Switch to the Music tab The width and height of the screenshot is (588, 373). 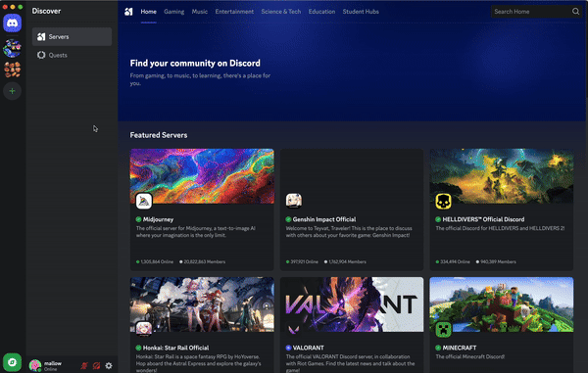pyautogui.click(x=200, y=12)
